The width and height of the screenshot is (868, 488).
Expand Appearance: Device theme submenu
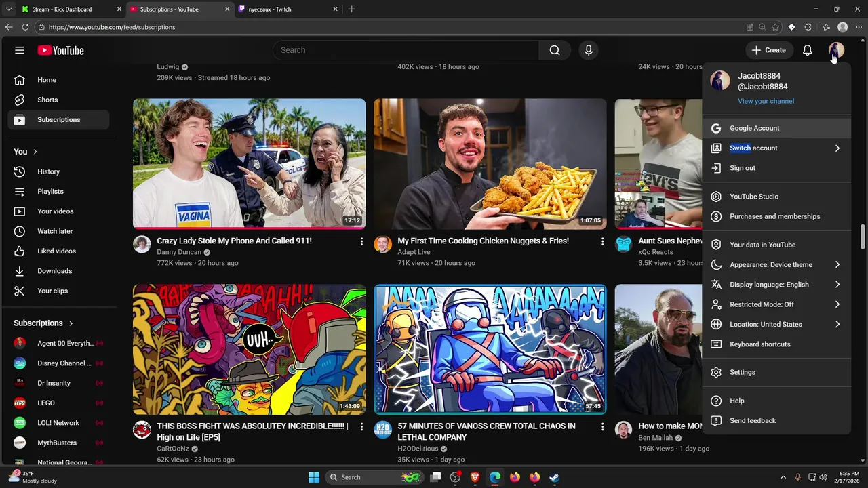pos(776,264)
